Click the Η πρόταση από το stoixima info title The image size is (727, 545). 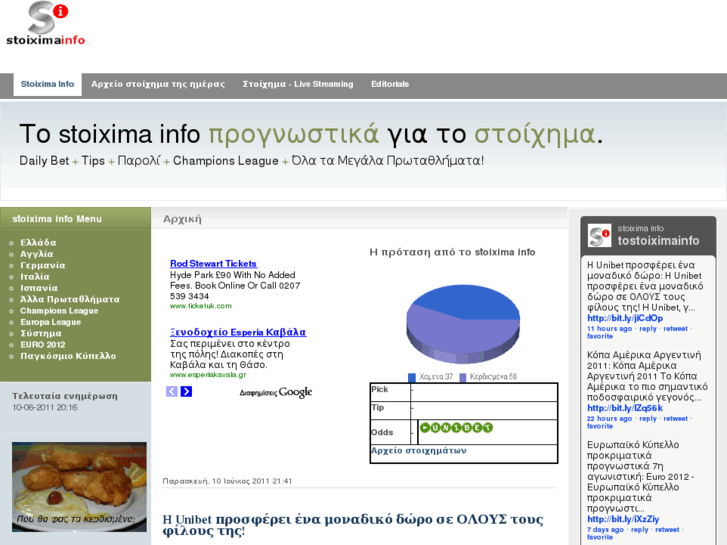tap(453, 252)
